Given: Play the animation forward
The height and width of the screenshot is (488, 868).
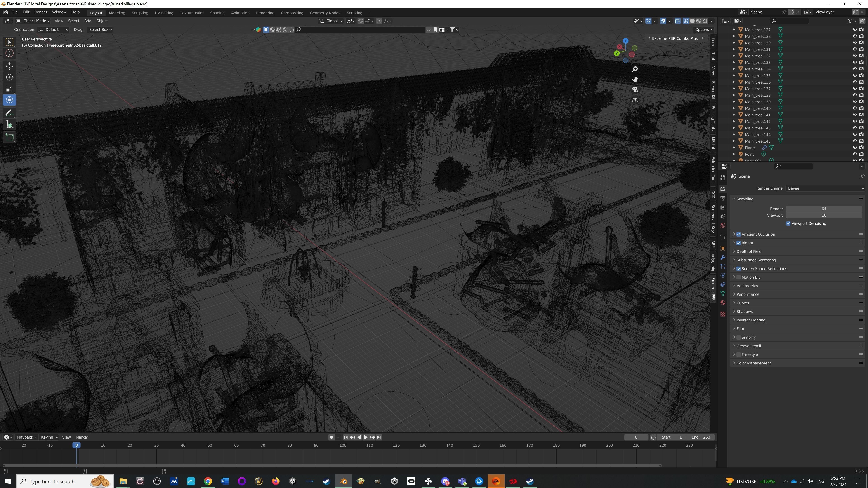Looking at the screenshot, I should 366,437.
